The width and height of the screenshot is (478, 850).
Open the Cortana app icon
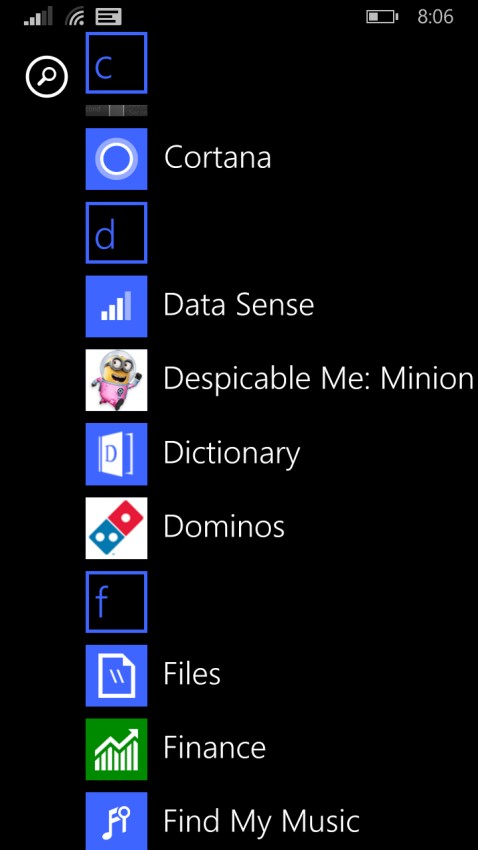click(x=117, y=159)
